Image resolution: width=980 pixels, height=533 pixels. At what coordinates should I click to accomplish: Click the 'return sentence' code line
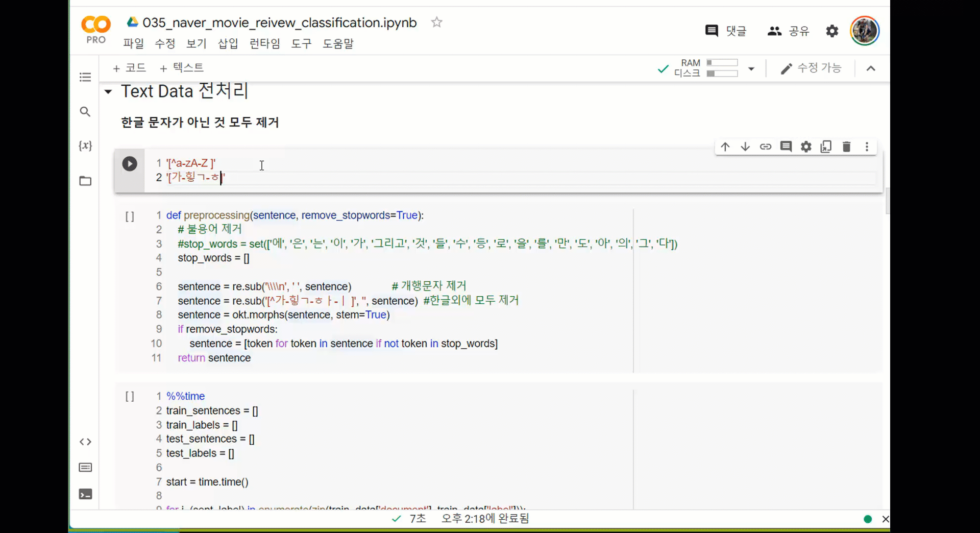[x=214, y=358]
